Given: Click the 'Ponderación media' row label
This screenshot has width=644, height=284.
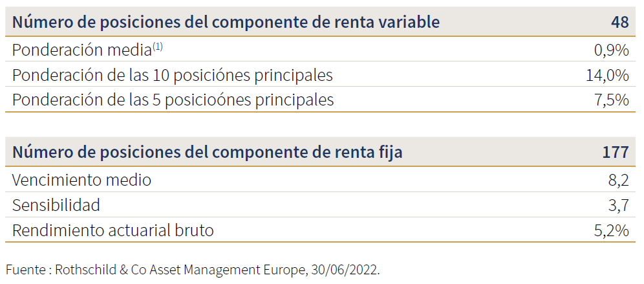Looking at the screenshot, I should coord(81,50).
